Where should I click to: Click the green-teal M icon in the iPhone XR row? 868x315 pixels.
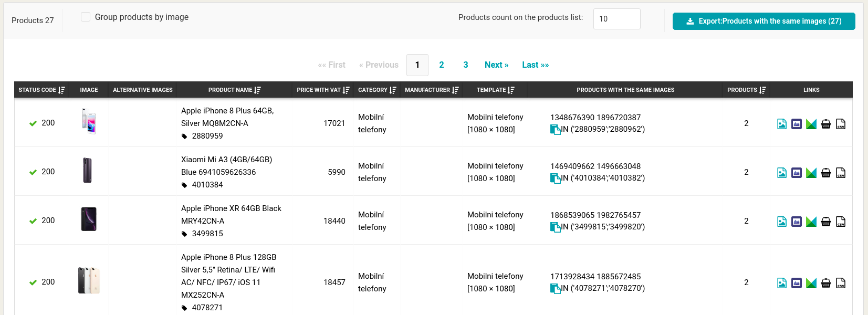point(811,222)
